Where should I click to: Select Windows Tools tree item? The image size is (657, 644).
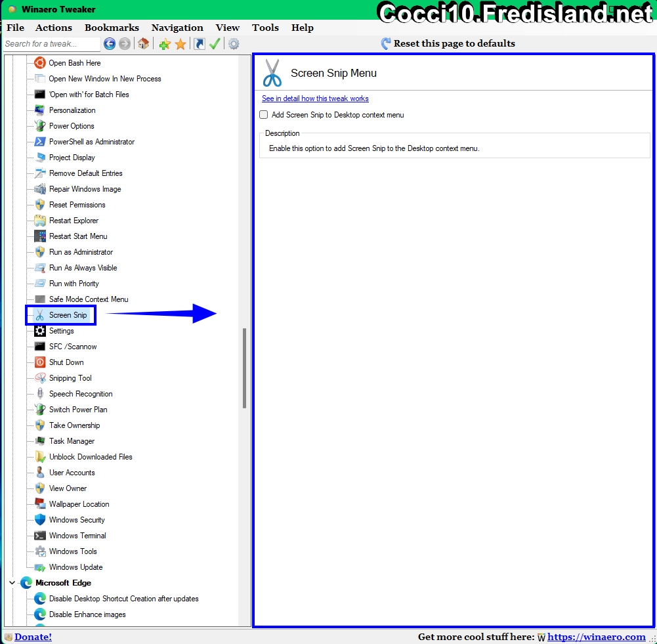click(x=73, y=551)
